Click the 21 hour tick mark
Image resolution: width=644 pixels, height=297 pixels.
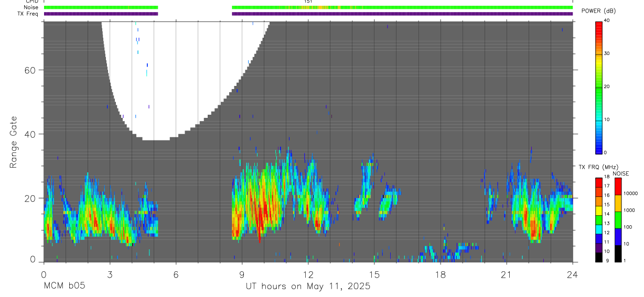(507, 273)
